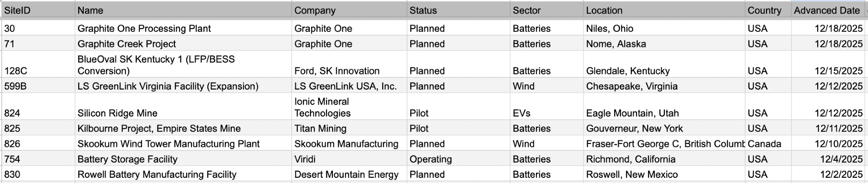Click the Gouverneur, New York location cell
Screen dimensions: 868x183
pyautogui.click(x=634, y=129)
